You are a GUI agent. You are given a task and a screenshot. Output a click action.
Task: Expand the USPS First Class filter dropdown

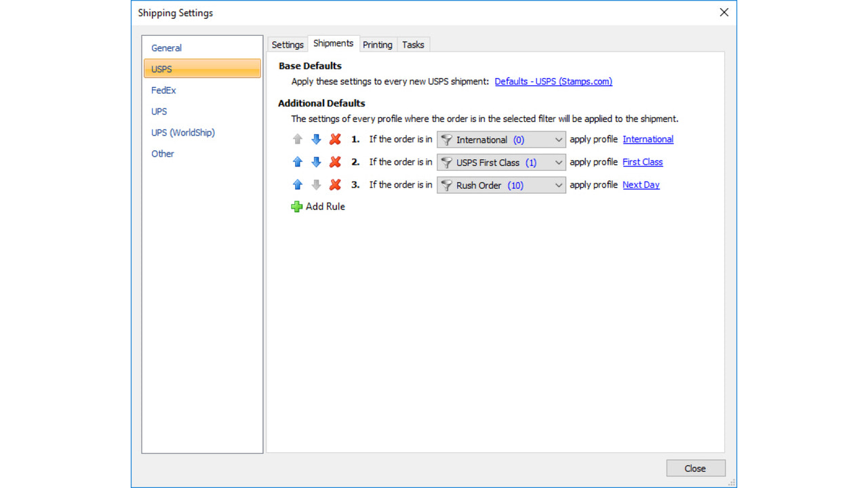557,162
